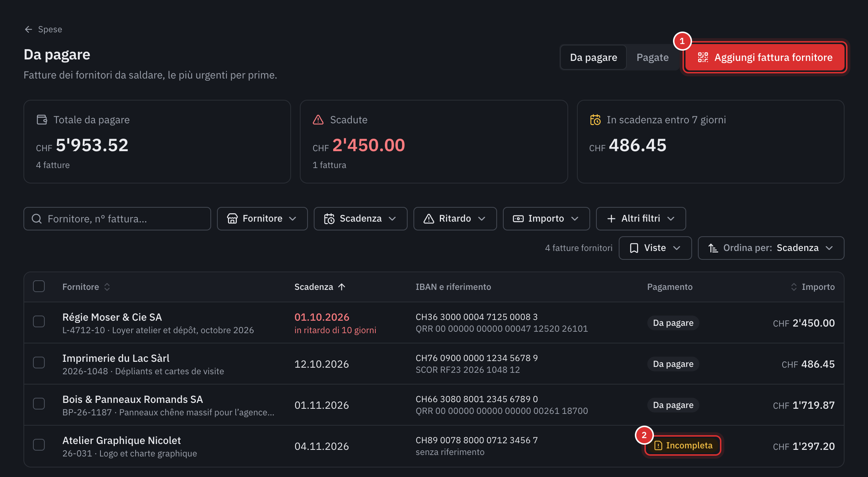Click the QR code icon in Aggiungi fattura fornitore
Viewport: 868px width, 477px height.
[703, 57]
